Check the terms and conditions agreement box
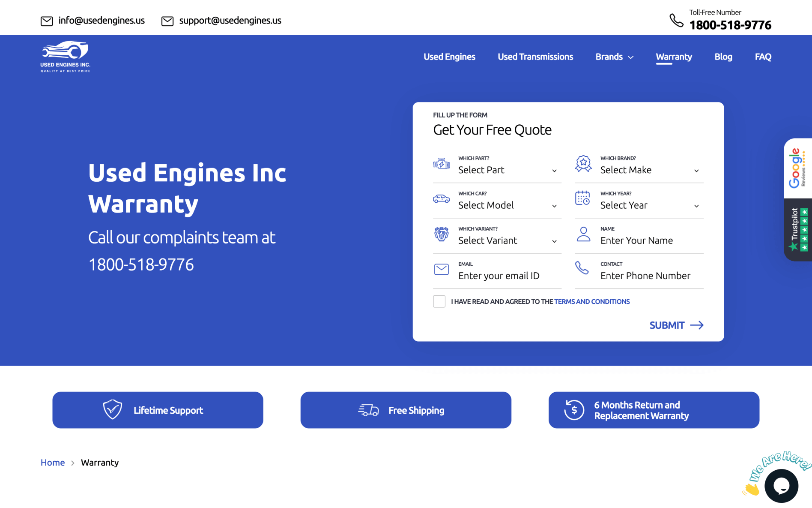The height and width of the screenshot is (508, 812). [x=439, y=301]
